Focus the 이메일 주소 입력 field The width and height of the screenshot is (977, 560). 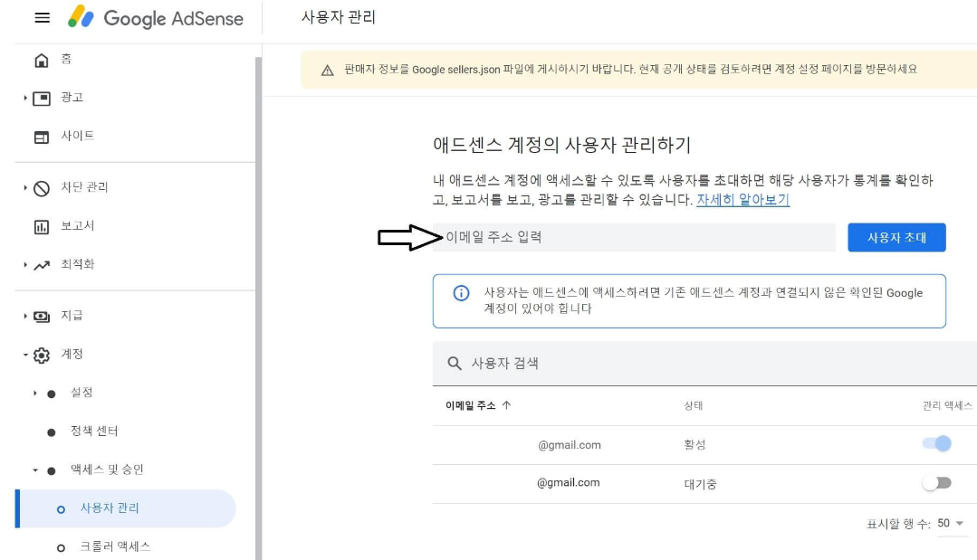tap(634, 238)
